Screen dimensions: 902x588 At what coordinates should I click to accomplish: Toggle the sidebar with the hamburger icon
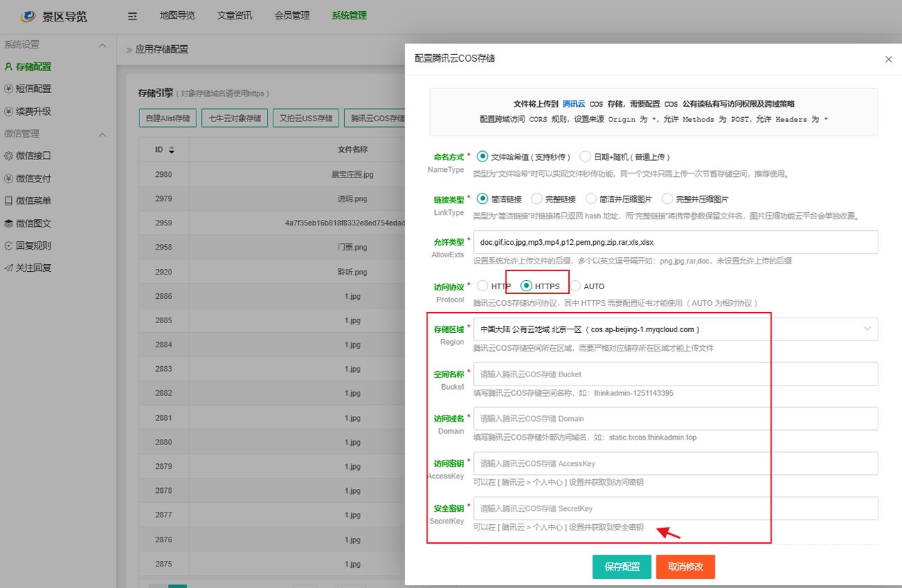pos(133,16)
